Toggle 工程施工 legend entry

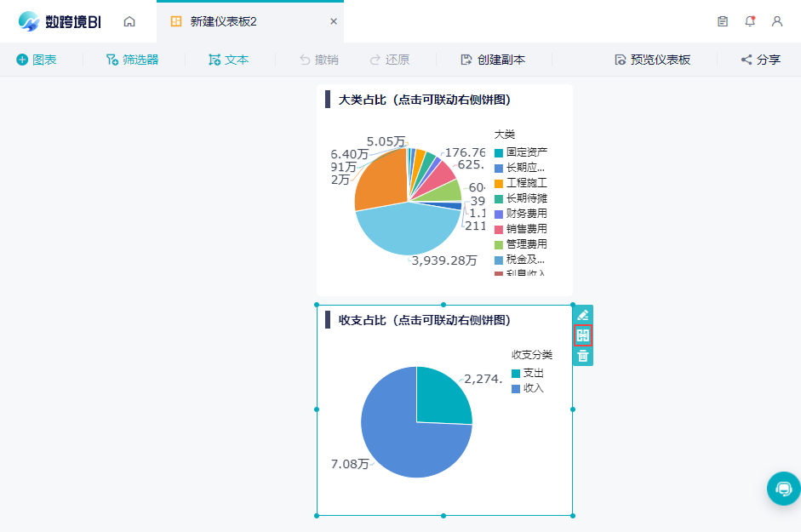click(x=521, y=183)
